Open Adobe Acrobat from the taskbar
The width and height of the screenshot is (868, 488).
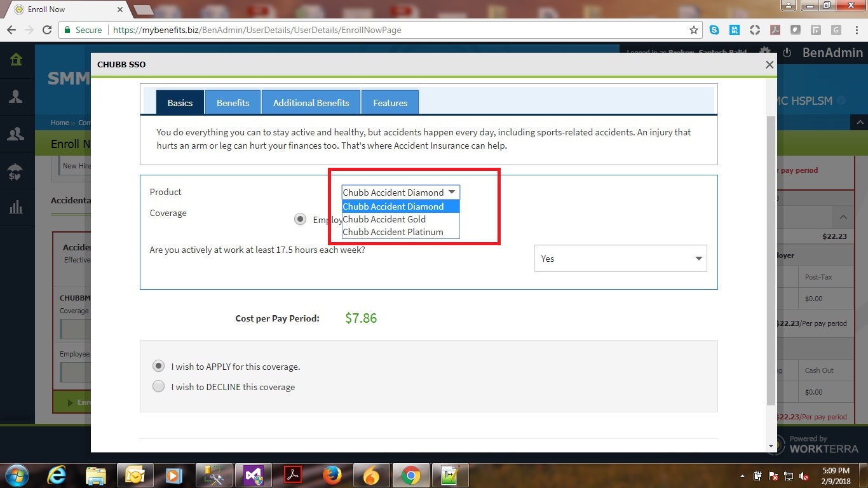[292, 475]
